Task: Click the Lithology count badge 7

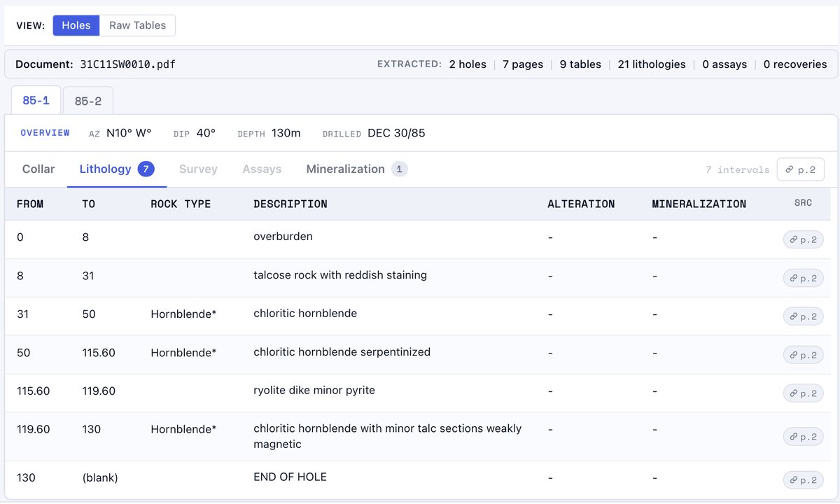Action: click(146, 169)
